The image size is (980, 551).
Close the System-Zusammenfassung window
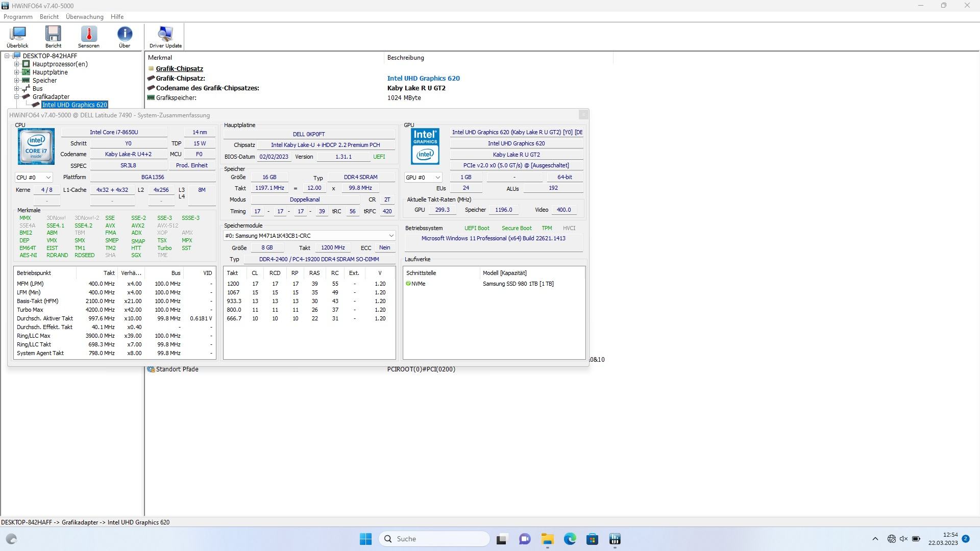click(583, 115)
